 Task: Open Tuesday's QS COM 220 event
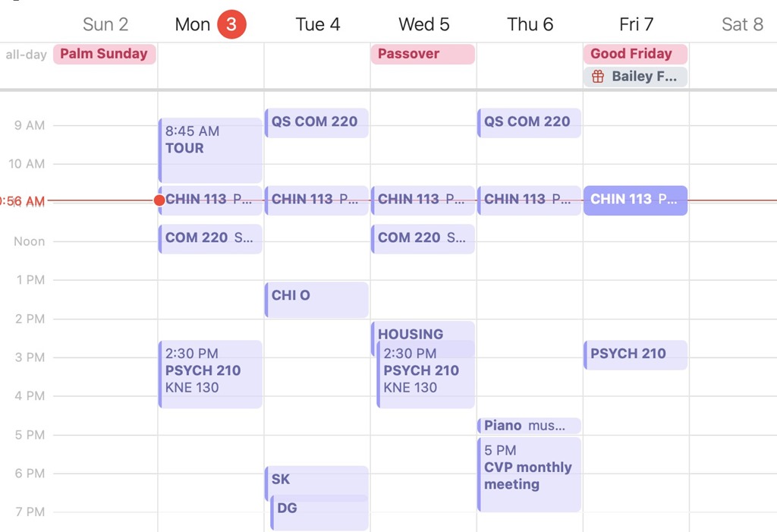pos(316,122)
